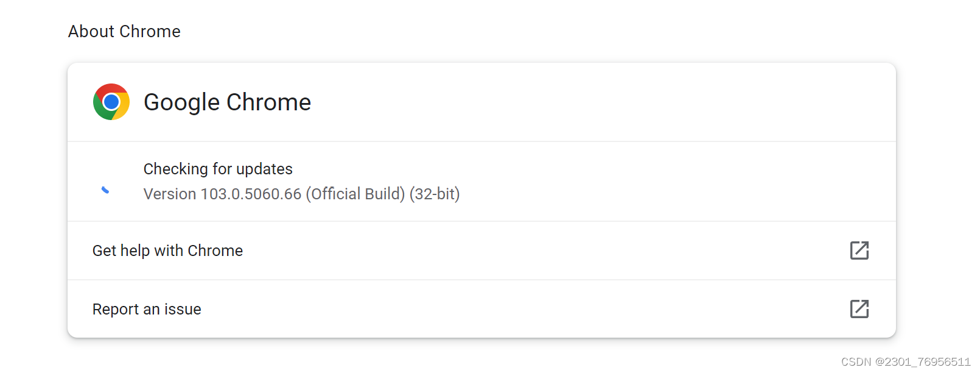Viewport: 980px width, 373px height.
Task: Open the Report an issue link
Action: click(147, 309)
